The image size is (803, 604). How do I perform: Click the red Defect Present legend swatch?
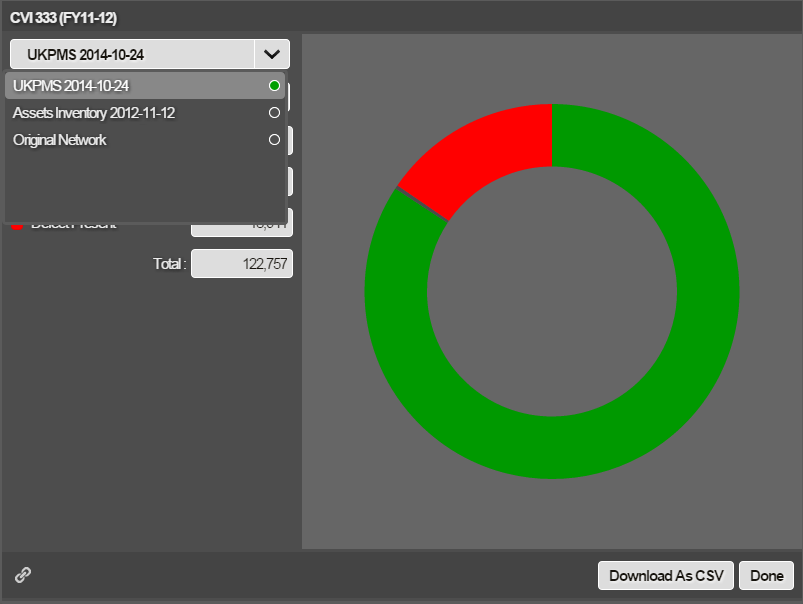click(17, 227)
